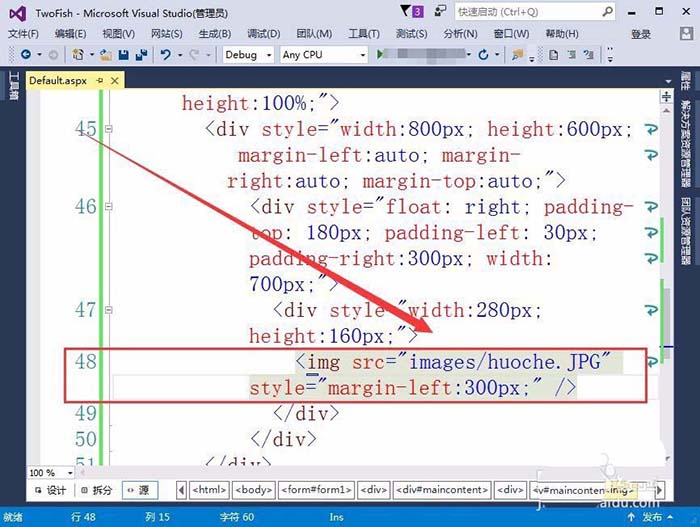Click the feedback icon next to notifications
This screenshot has height=527, width=700.
click(x=440, y=11)
